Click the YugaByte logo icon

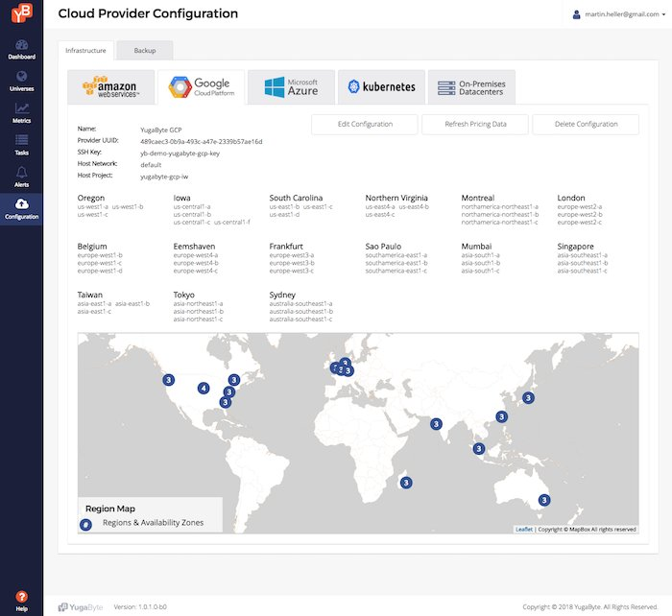(x=21, y=12)
